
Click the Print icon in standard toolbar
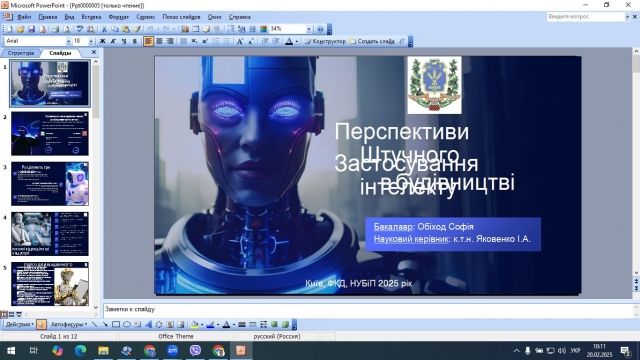pyautogui.click(x=56, y=29)
